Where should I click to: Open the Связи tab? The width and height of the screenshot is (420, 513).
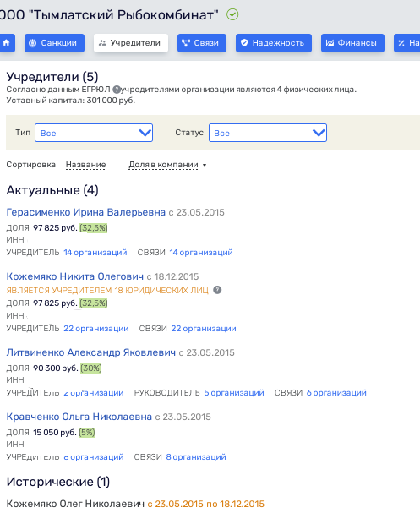coord(202,43)
